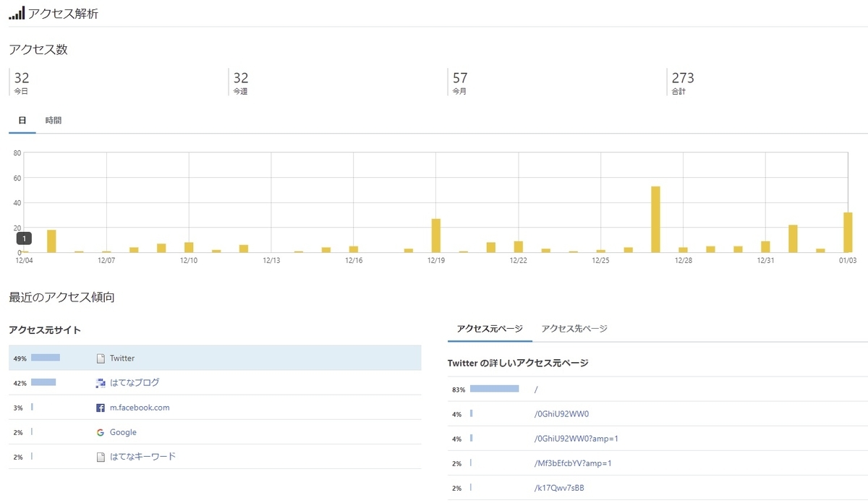
Task: Click the はてなブログ site icon
Action: point(101,383)
